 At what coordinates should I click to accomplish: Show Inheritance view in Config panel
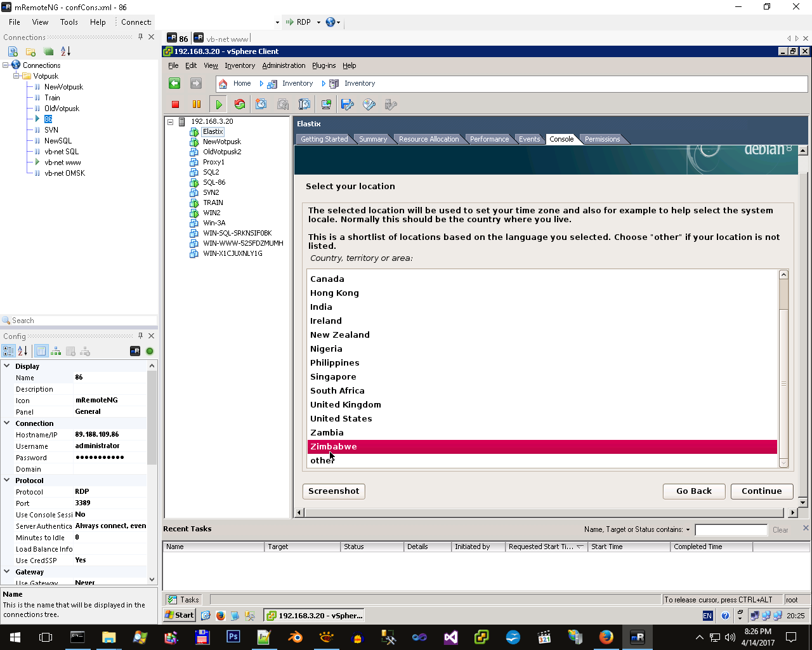click(56, 351)
